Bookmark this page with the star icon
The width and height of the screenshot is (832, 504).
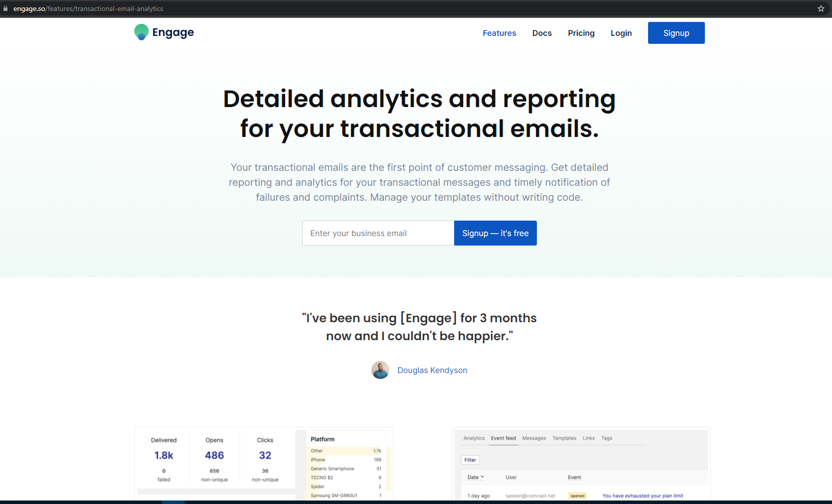point(821,8)
